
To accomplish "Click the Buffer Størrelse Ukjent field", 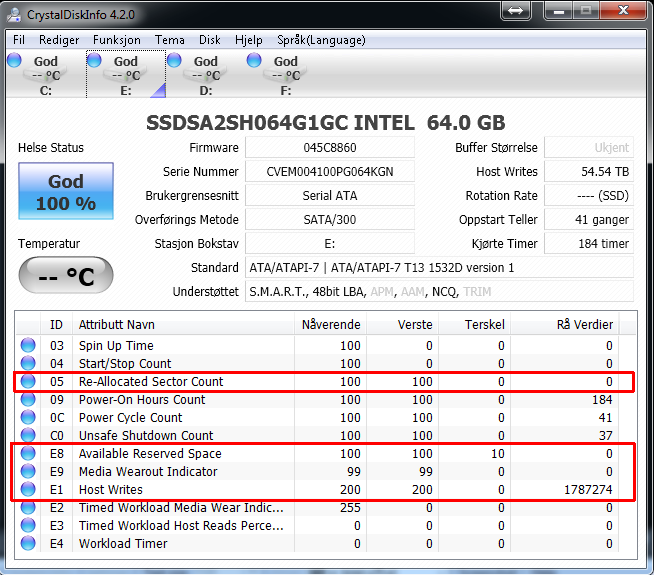I will pos(589,148).
